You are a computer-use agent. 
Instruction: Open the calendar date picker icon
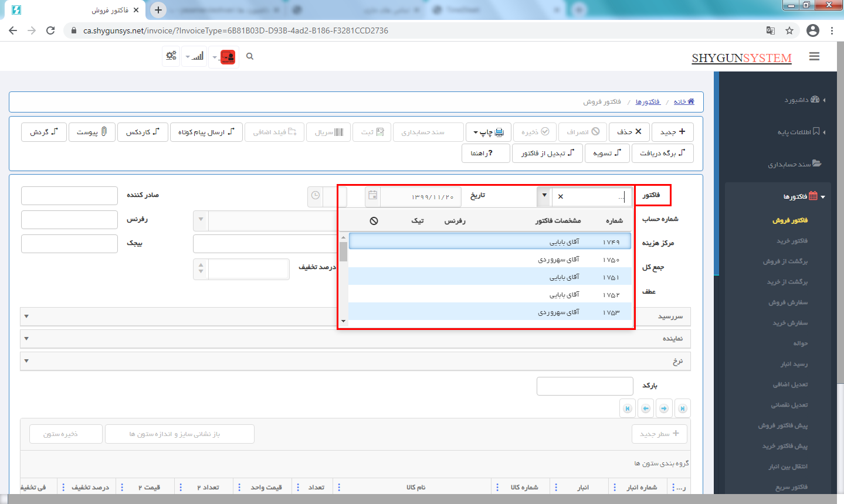372,196
